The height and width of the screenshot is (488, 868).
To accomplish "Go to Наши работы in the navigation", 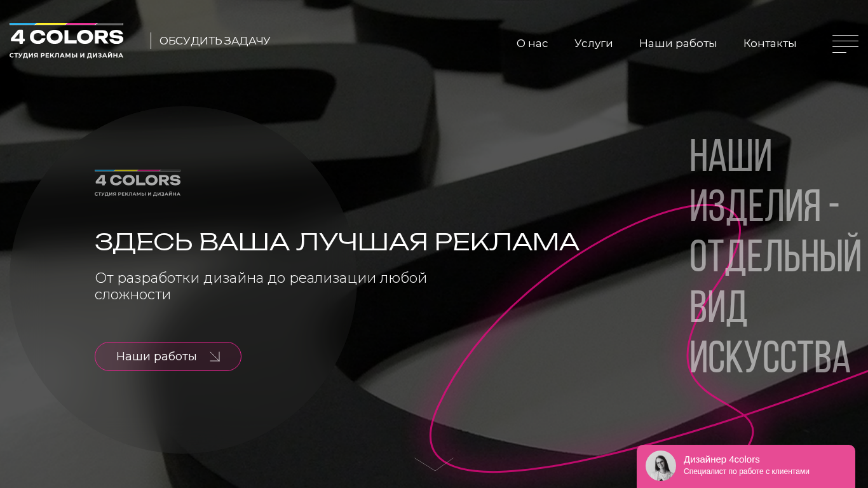I will [678, 43].
